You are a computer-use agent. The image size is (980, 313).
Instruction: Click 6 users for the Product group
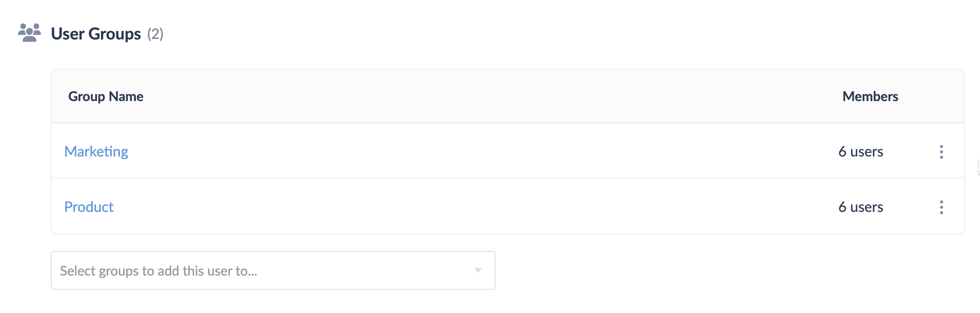[x=861, y=207]
